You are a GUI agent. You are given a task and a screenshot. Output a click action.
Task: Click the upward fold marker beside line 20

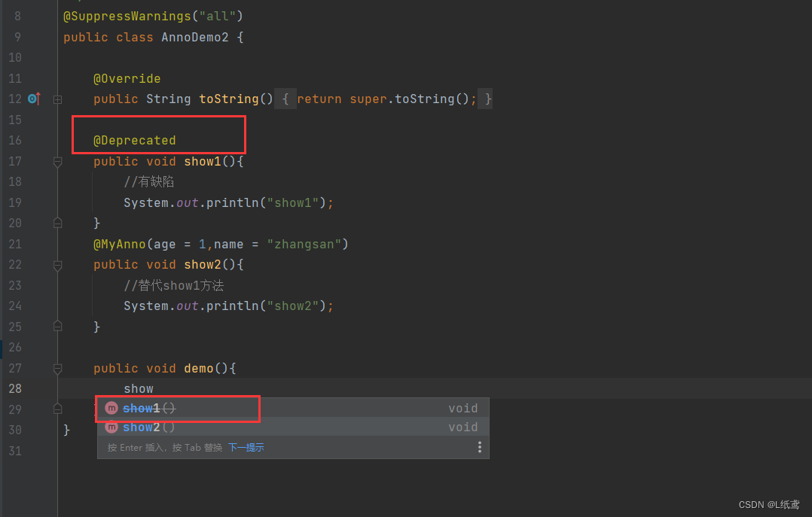pos(58,222)
